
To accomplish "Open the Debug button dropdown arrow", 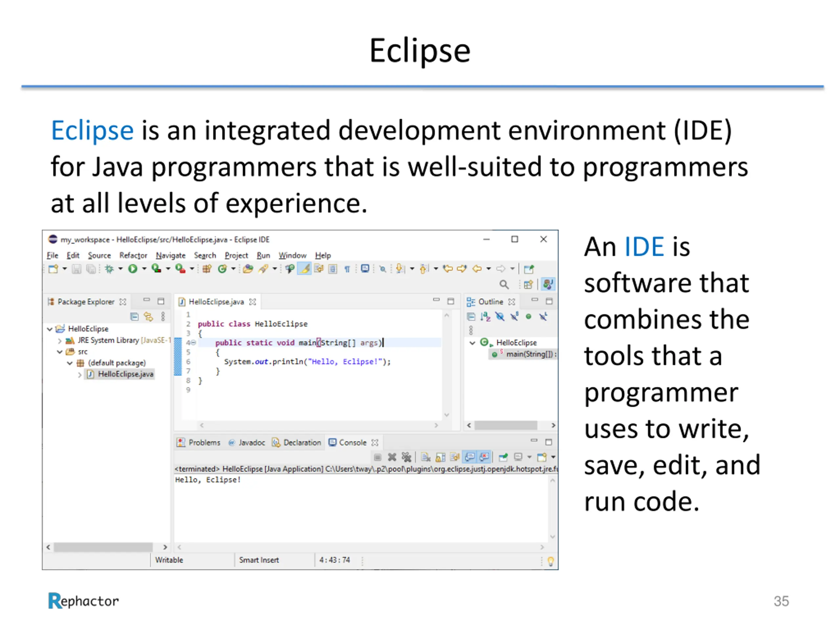I will pyautogui.click(x=120, y=269).
